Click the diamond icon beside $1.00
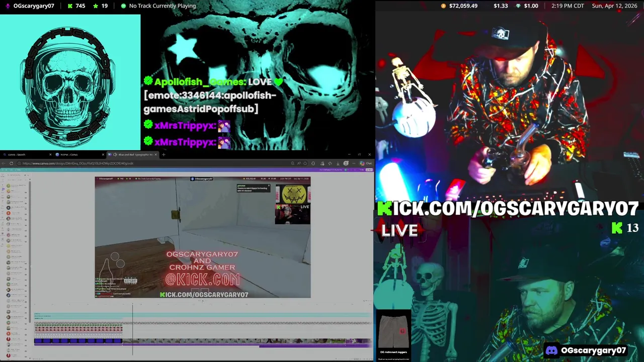This screenshot has height=362, width=644. (x=519, y=6)
